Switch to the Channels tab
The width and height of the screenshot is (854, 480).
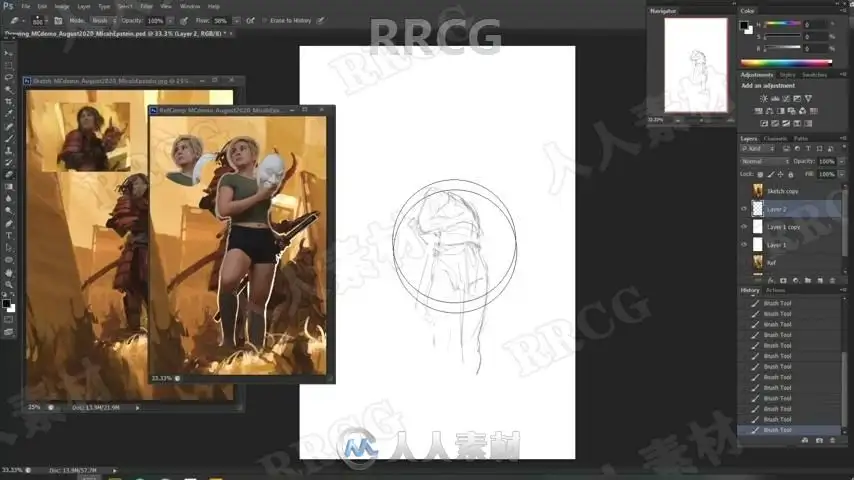(775, 138)
